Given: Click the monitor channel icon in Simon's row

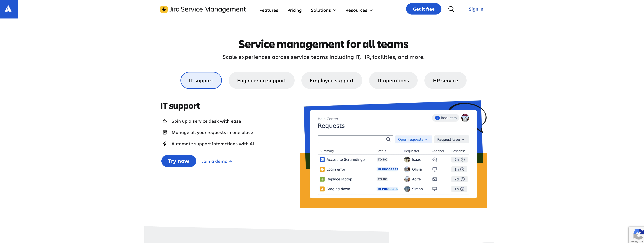Looking at the screenshot, I should 434,189.
